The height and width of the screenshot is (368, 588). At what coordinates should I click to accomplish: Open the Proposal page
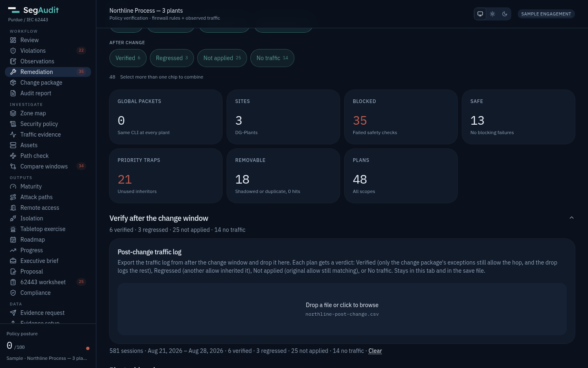(48, 272)
